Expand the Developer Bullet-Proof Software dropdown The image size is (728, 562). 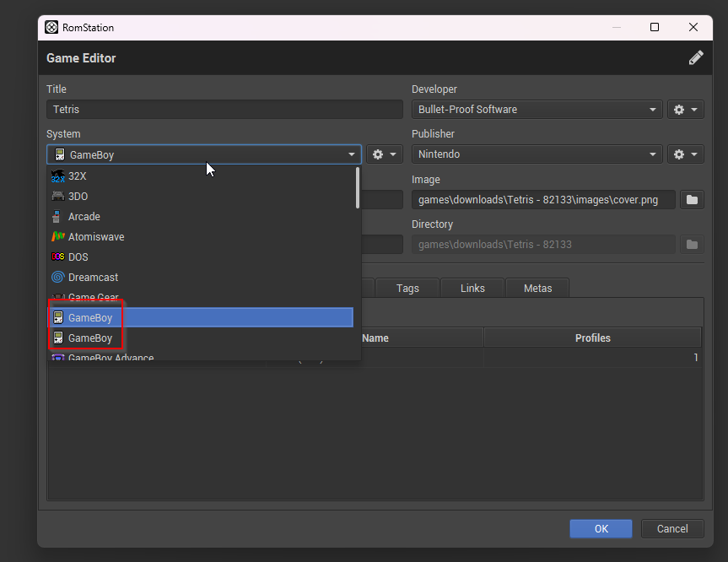click(x=537, y=110)
